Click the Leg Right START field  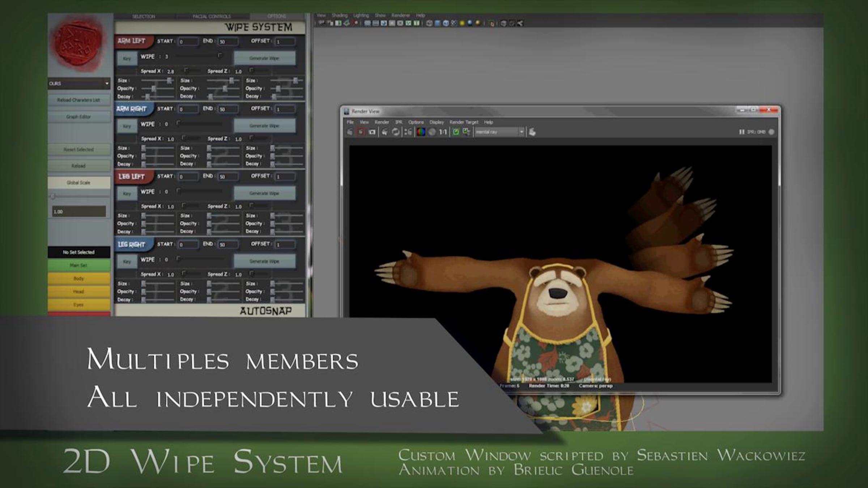click(188, 245)
